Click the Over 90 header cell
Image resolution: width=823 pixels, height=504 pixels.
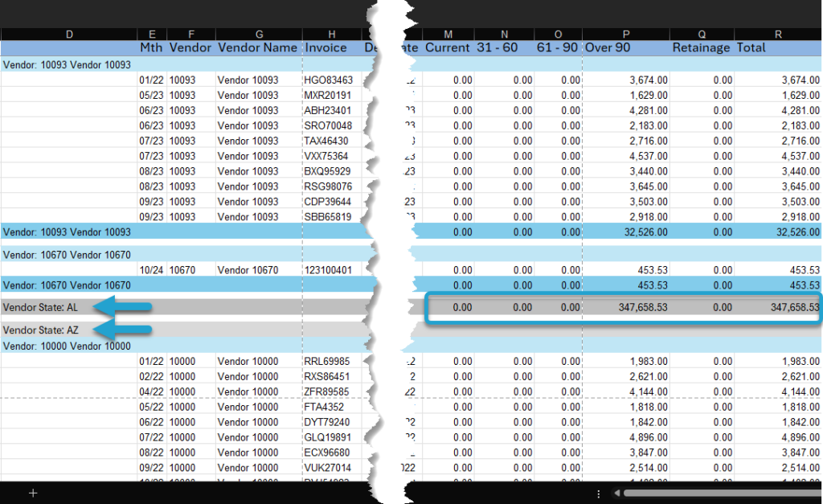click(x=625, y=47)
